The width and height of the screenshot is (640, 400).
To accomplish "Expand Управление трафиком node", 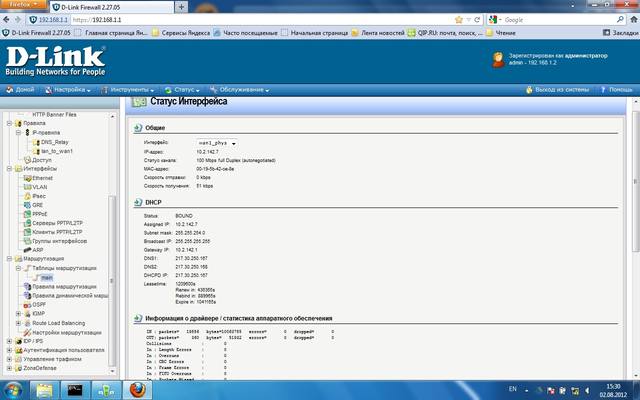I will tap(9, 359).
